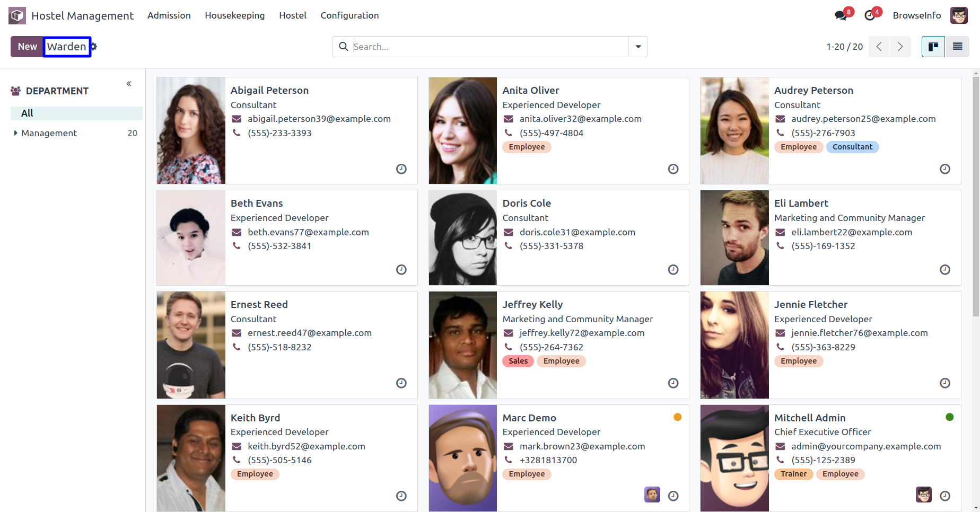Click the Employee tag on Keith Byrd

coord(255,474)
